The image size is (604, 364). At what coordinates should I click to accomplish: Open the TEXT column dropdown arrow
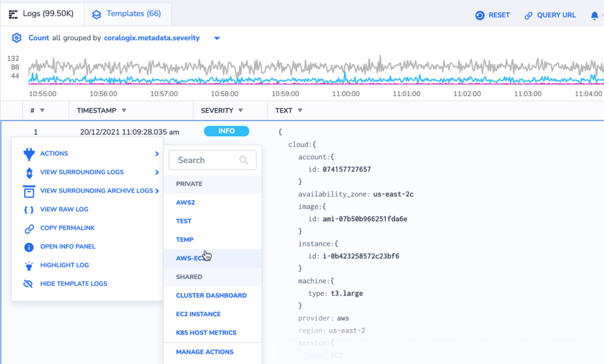click(300, 110)
